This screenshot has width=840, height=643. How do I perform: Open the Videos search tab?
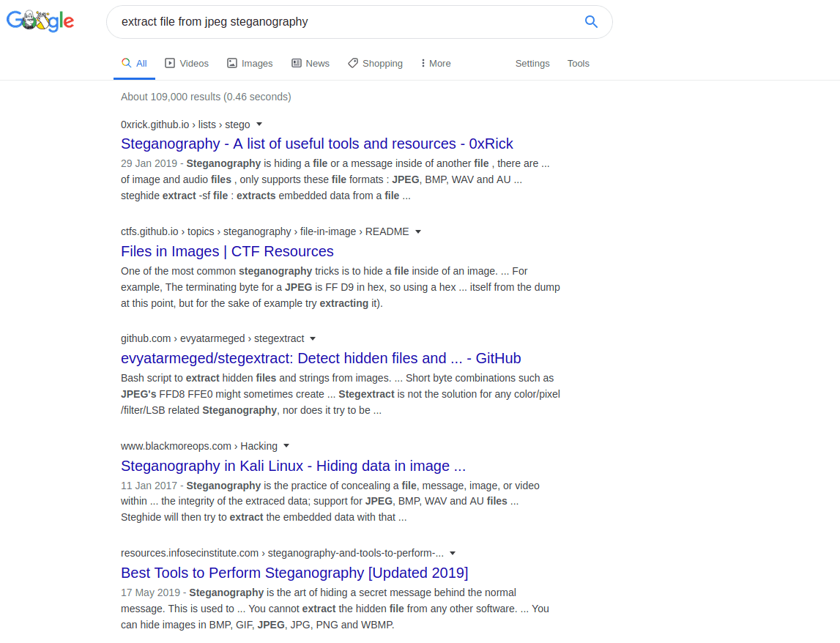187,64
